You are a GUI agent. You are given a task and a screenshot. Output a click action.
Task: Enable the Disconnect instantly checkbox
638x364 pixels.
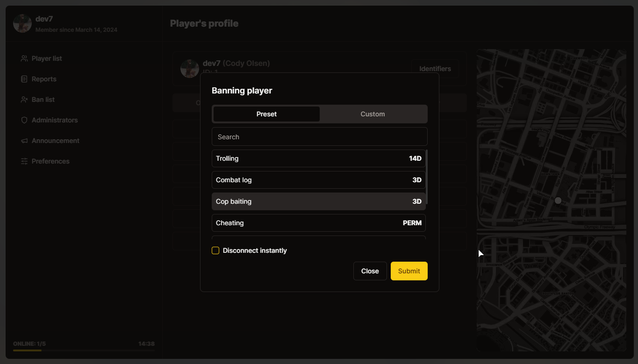click(x=215, y=250)
